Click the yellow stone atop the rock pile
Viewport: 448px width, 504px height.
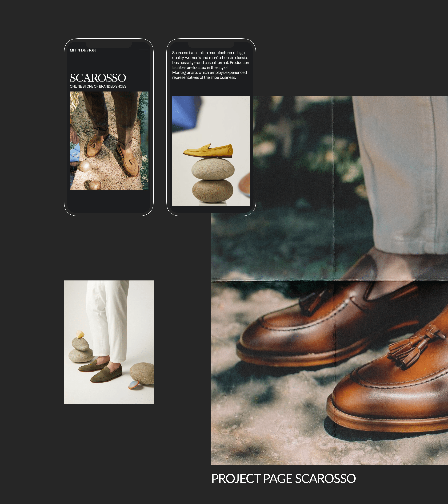coord(80,335)
